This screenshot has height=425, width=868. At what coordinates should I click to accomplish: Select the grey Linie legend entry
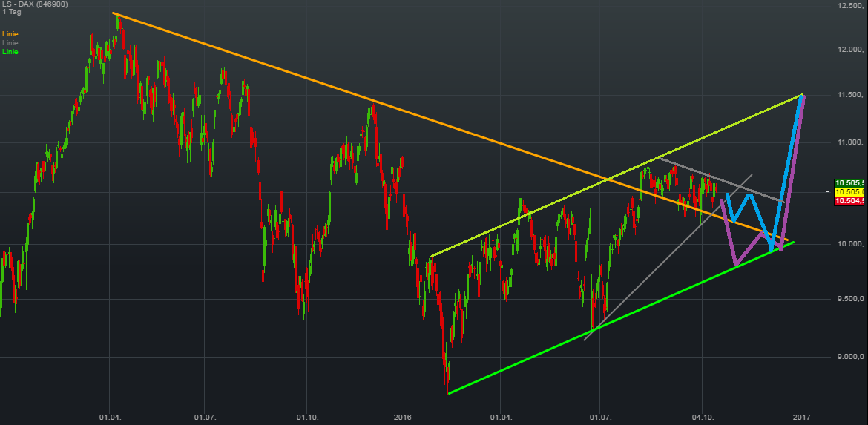tap(10, 42)
